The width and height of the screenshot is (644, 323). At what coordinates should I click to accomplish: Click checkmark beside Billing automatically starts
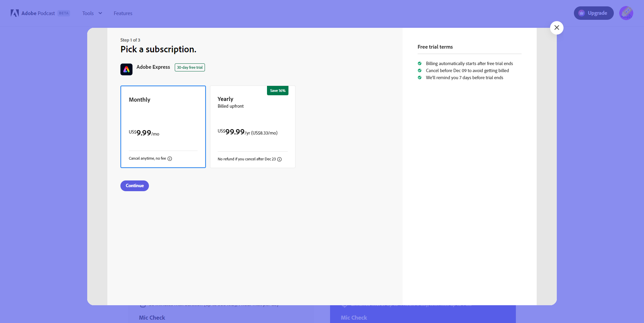(x=420, y=63)
